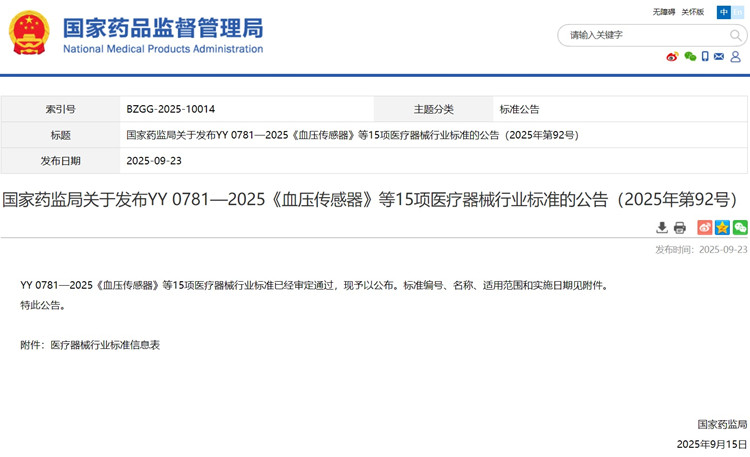This screenshot has width=750, height=457.
Task: Open the header WeChat icon
Action: 689,57
